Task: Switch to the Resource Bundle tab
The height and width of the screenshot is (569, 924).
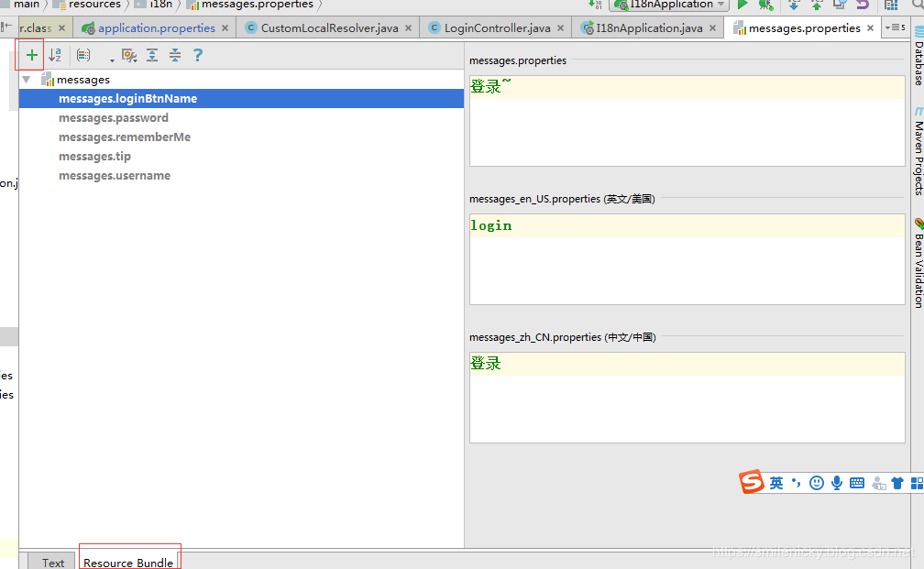Action: pos(128,563)
